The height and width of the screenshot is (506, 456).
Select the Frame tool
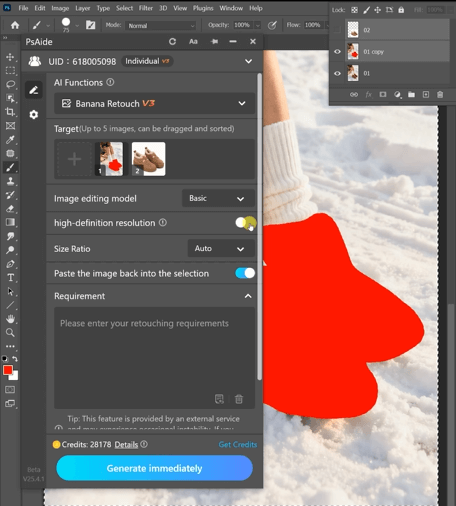point(10,126)
